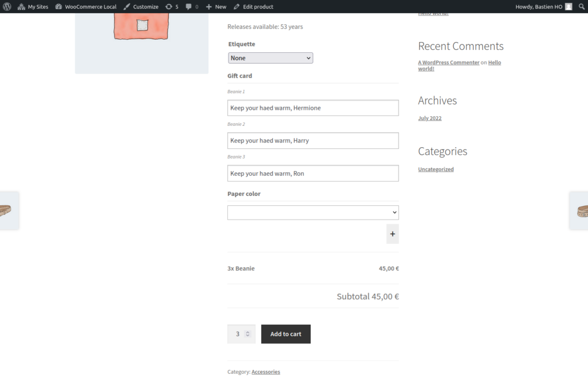Open Howdy Bastien HO user avatar
The width and height of the screenshot is (588, 384).
coord(568,6)
